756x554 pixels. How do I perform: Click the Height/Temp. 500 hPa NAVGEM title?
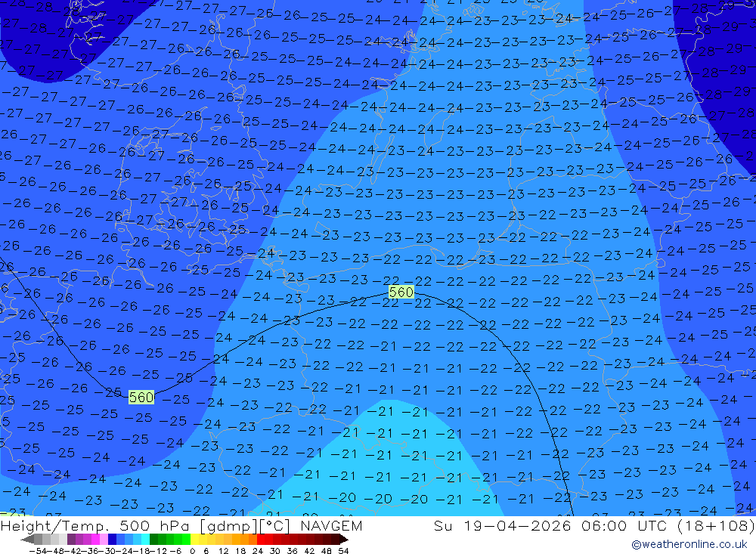pos(181,525)
